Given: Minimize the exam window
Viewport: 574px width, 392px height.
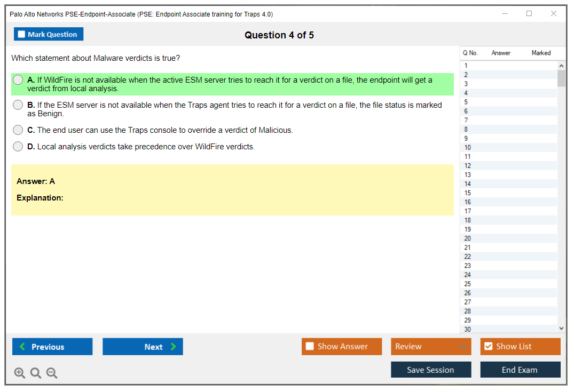Looking at the screenshot, I should 505,14.
